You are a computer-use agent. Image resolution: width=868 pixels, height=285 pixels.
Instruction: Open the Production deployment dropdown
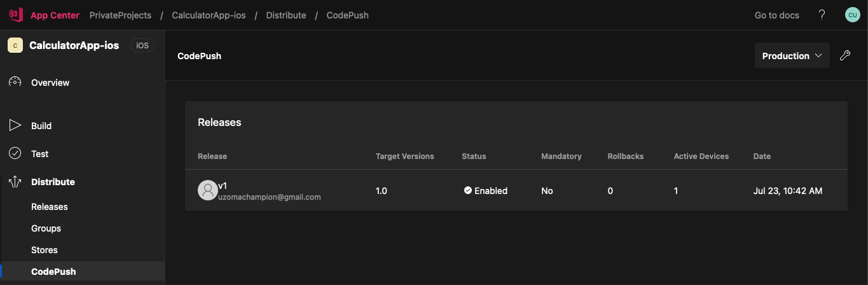click(x=792, y=56)
